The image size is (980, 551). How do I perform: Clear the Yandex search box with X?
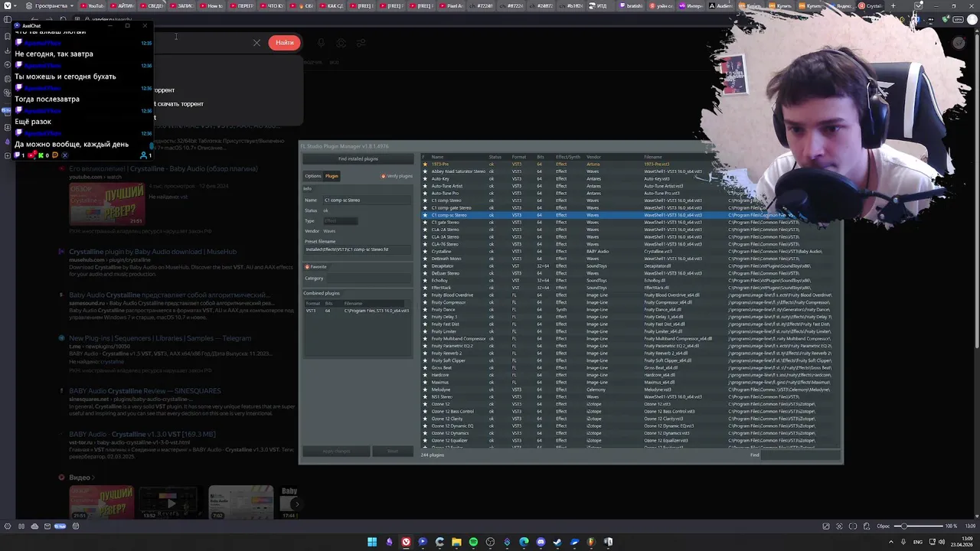click(256, 43)
